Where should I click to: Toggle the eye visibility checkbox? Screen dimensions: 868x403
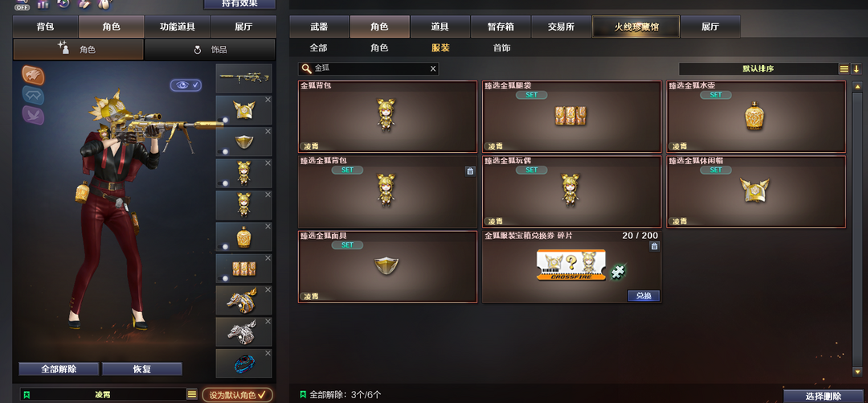point(186,84)
